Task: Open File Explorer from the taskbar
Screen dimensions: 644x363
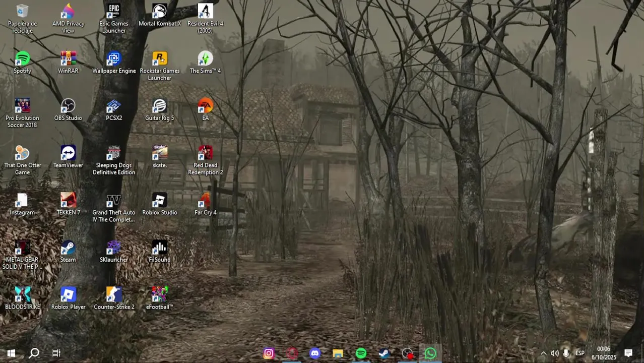Action: [x=338, y=353]
